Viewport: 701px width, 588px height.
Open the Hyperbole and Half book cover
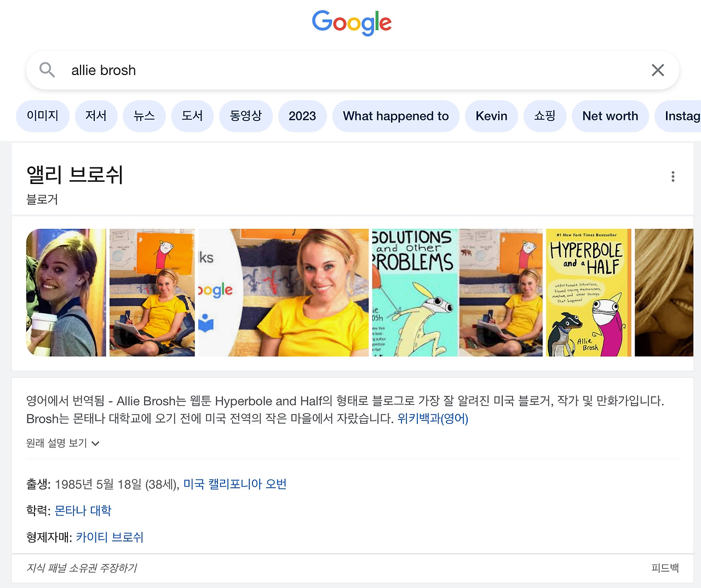click(589, 292)
